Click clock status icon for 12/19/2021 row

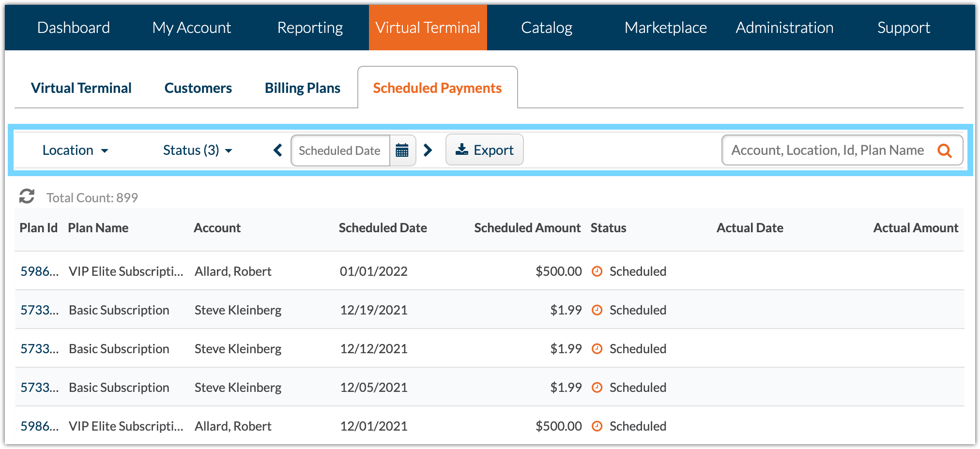pos(597,310)
